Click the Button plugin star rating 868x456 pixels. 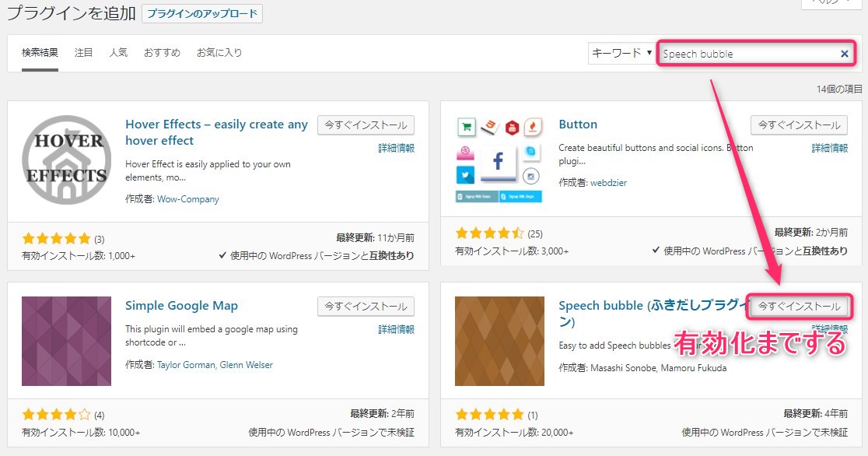click(x=489, y=233)
